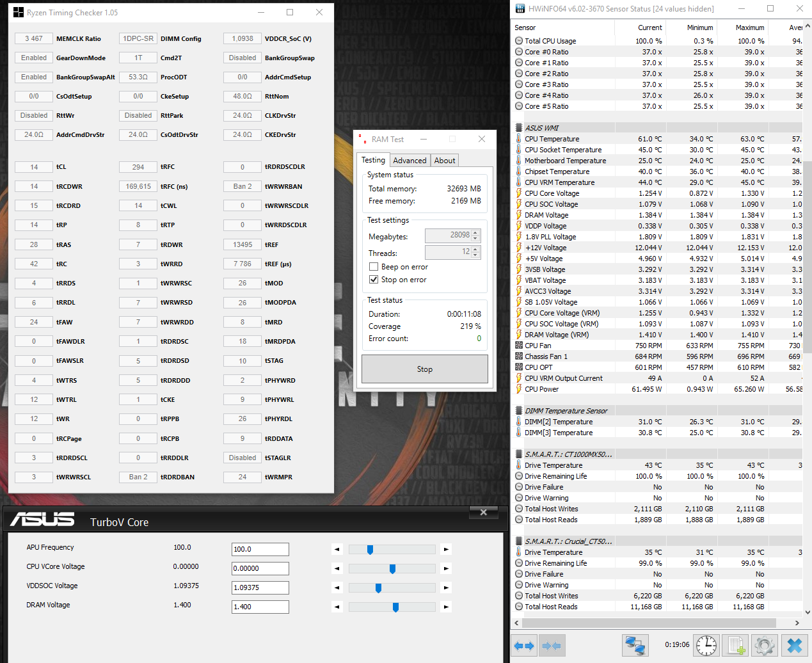Click the Maximum column header in HWiNFO

pyautogui.click(x=742, y=28)
